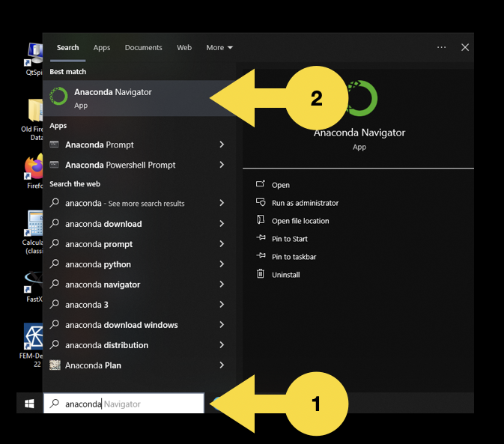The height and width of the screenshot is (444, 504).
Task: Click the Anaconda Prompt terminal icon
Action: point(55,145)
